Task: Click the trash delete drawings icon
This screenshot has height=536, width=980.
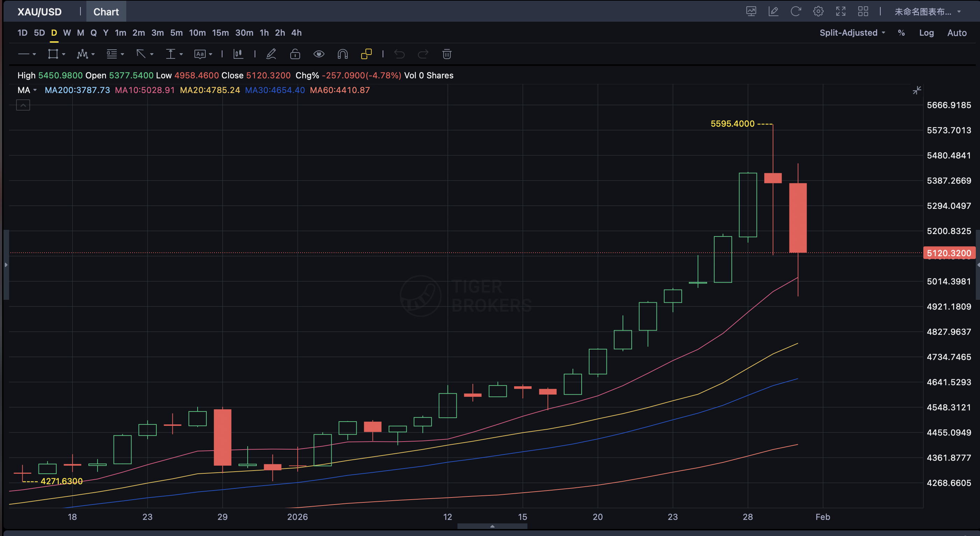Action: pos(447,54)
